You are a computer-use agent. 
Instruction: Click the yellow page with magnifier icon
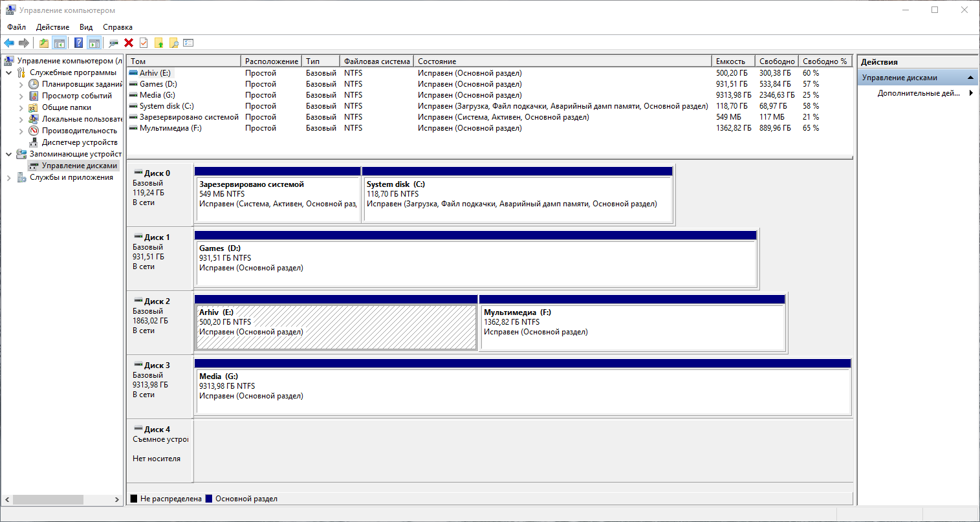[173, 43]
